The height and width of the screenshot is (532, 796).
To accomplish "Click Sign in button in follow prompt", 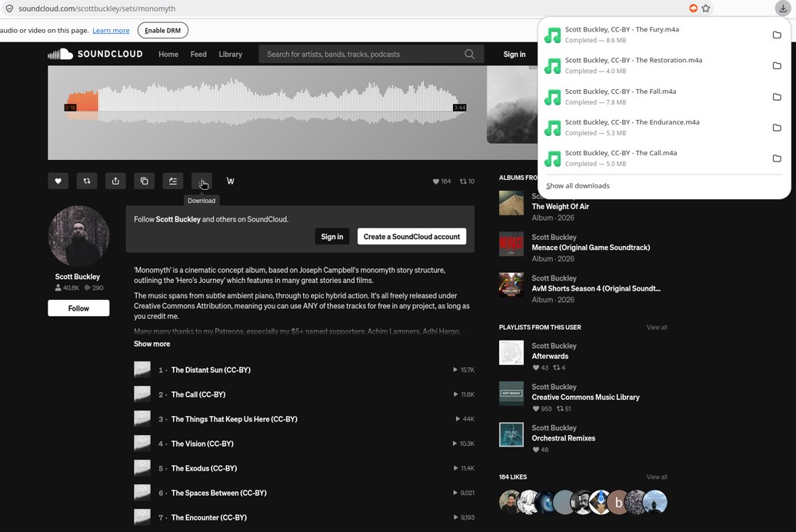I will click(x=332, y=237).
